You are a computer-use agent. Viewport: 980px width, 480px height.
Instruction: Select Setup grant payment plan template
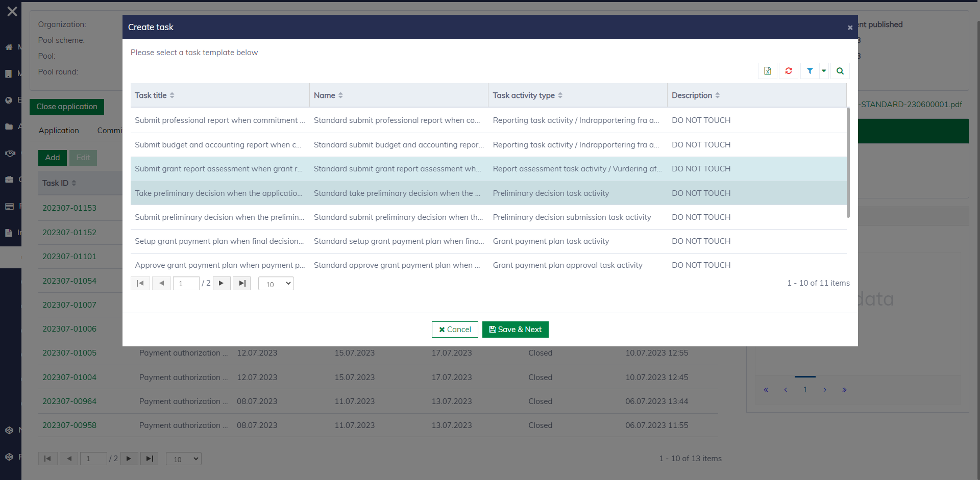[x=219, y=241]
